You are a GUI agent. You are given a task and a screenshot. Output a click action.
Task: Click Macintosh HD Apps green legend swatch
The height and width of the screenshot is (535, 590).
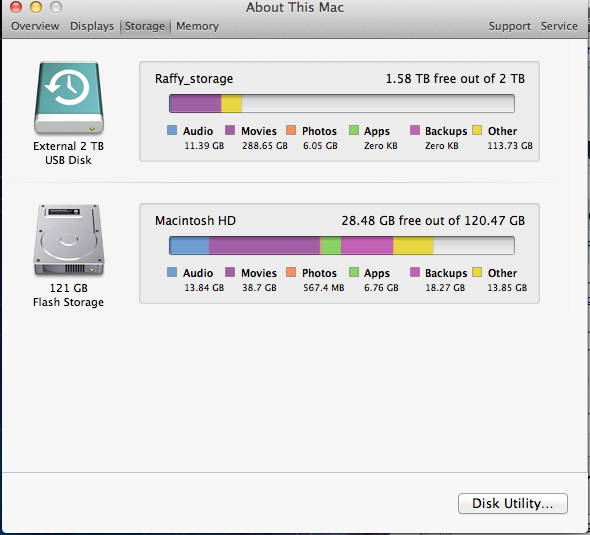tap(354, 272)
